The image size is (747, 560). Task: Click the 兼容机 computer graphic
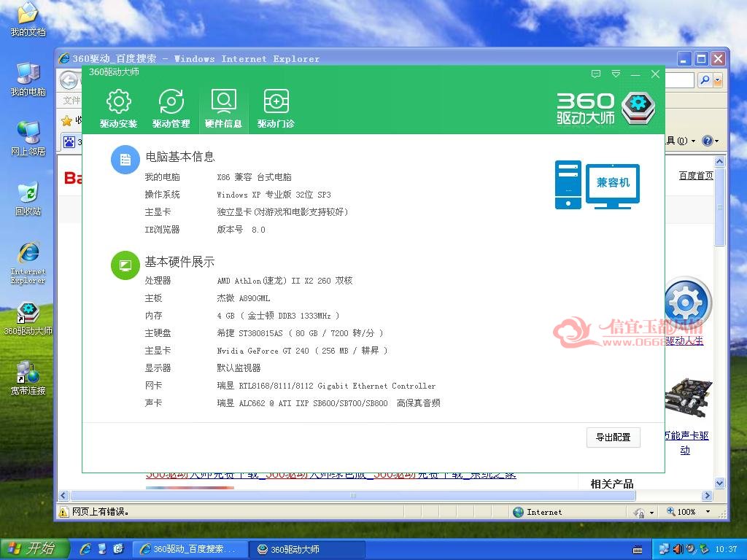(x=597, y=184)
